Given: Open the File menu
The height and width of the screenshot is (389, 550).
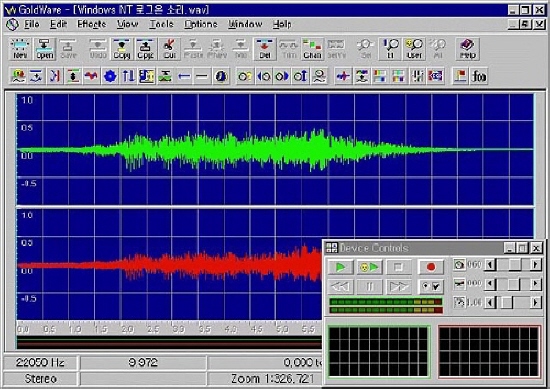Looking at the screenshot, I should 32,24.
